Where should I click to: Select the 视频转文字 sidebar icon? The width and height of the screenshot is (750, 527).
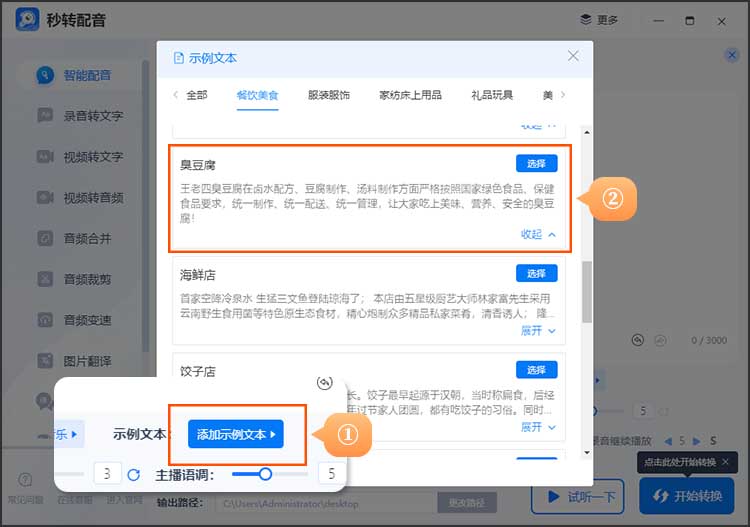pyautogui.click(x=45, y=157)
